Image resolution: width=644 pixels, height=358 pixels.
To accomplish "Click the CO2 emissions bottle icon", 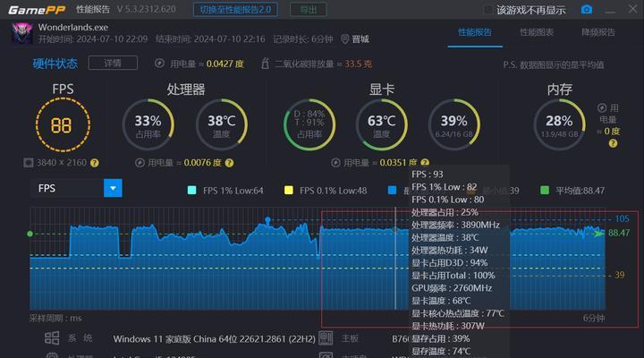I will tap(266, 64).
